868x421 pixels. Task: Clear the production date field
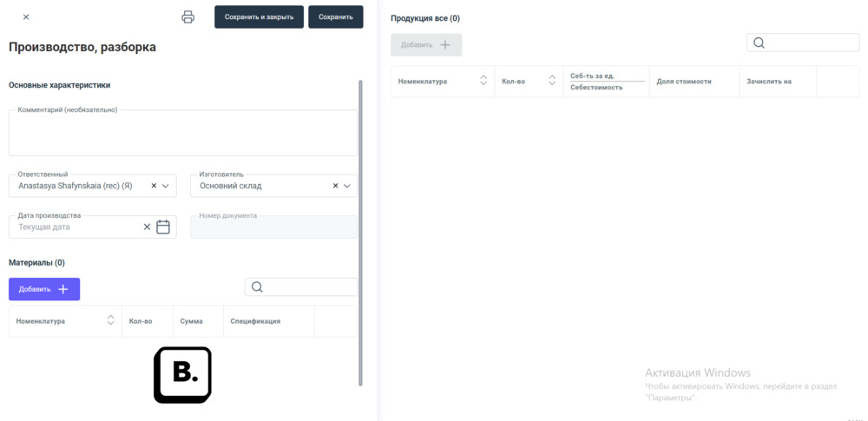click(x=147, y=227)
